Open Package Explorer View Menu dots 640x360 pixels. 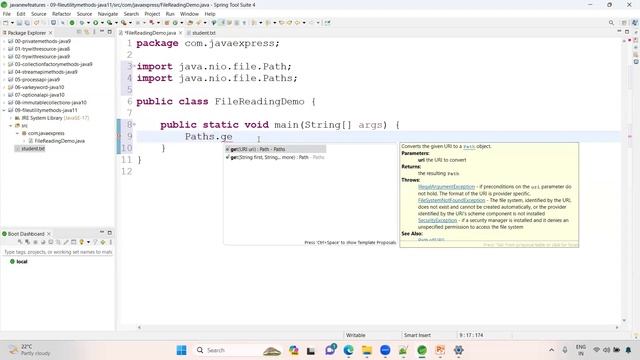tap(94, 32)
